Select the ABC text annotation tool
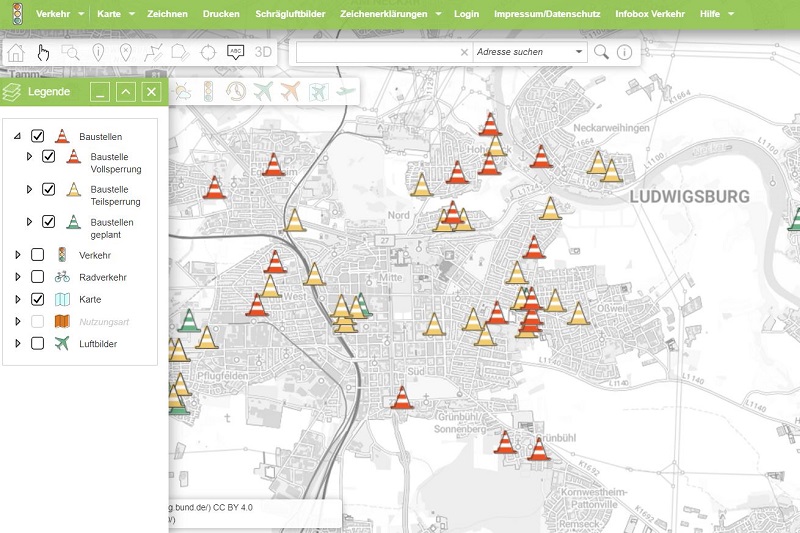Screen dimensions: 800x533 point(236,53)
